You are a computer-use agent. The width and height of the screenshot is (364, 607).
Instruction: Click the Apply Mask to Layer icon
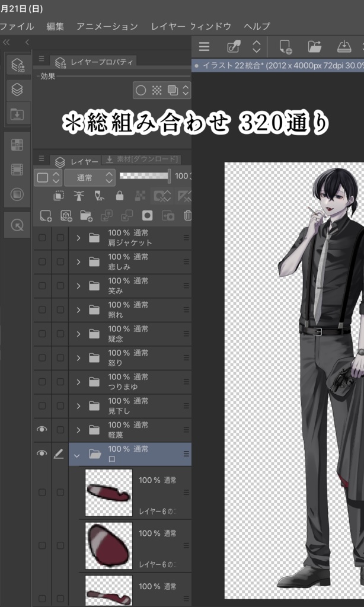(168, 216)
